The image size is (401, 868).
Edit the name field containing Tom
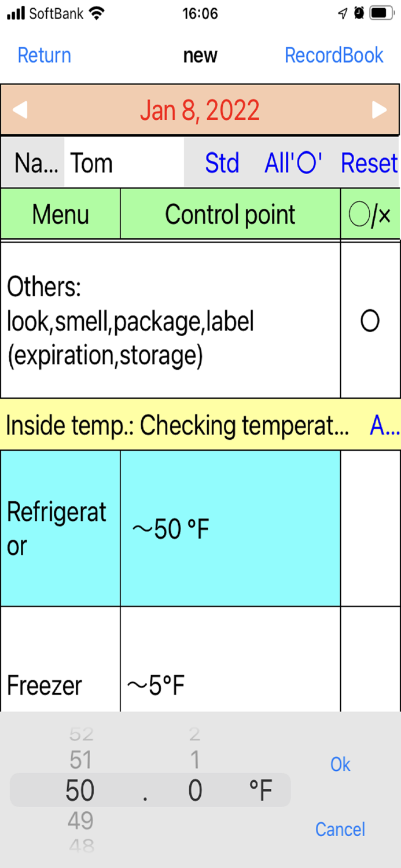[122, 163]
